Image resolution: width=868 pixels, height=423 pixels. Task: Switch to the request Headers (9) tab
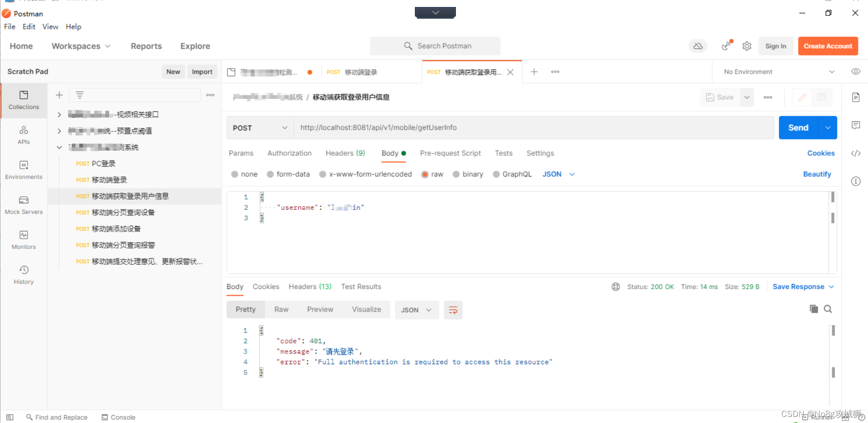point(345,153)
